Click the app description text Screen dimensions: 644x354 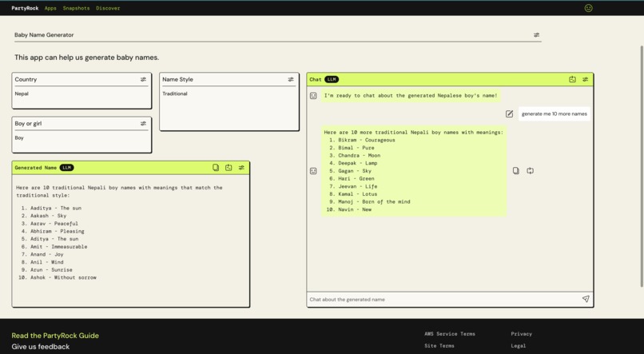(86, 58)
